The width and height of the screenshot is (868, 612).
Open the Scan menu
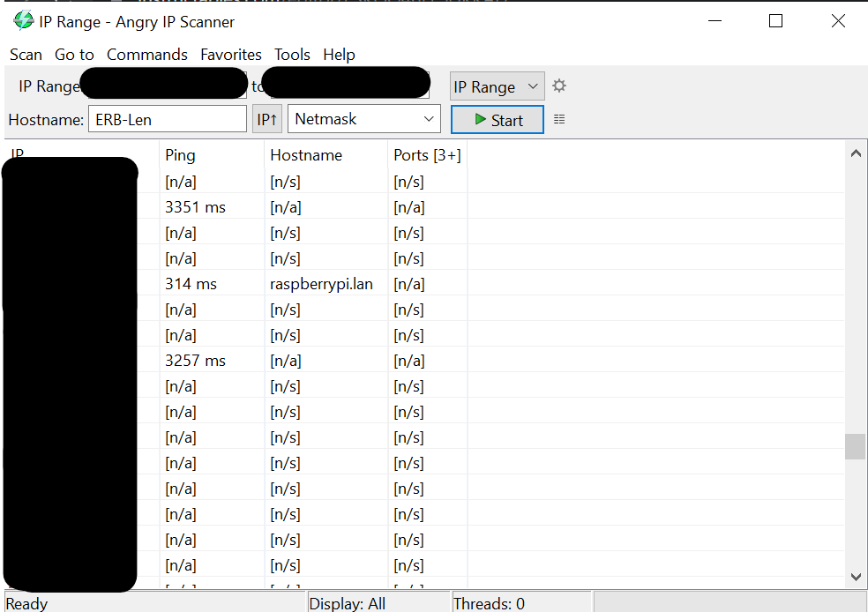[x=26, y=55]
